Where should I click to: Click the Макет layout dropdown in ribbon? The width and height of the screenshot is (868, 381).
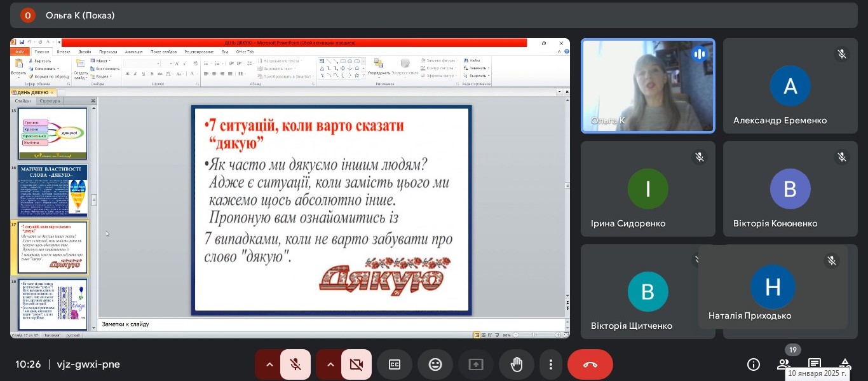tap(101, 61)
